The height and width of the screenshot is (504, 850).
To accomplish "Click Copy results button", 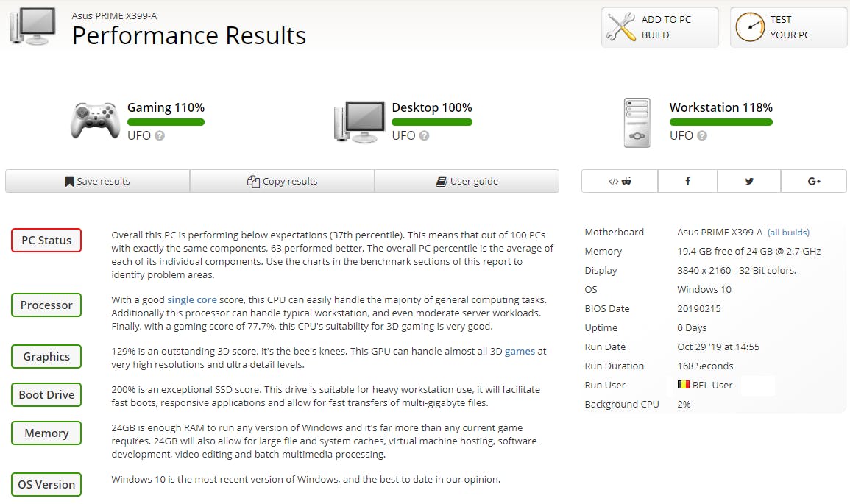I will coord(282,181).
